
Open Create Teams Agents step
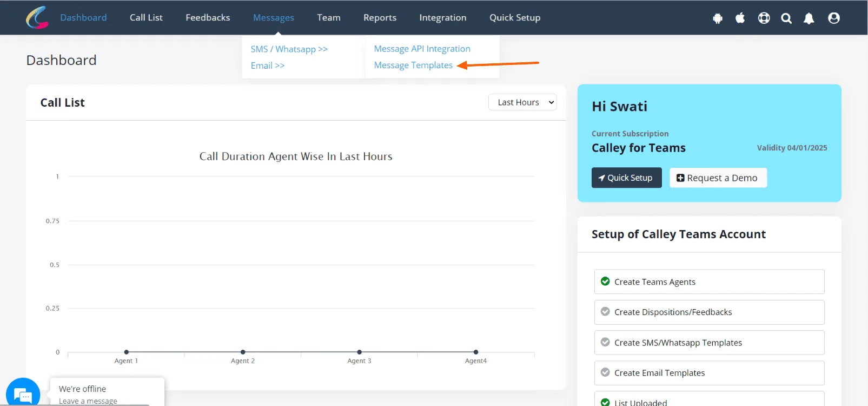coord(709,281)
